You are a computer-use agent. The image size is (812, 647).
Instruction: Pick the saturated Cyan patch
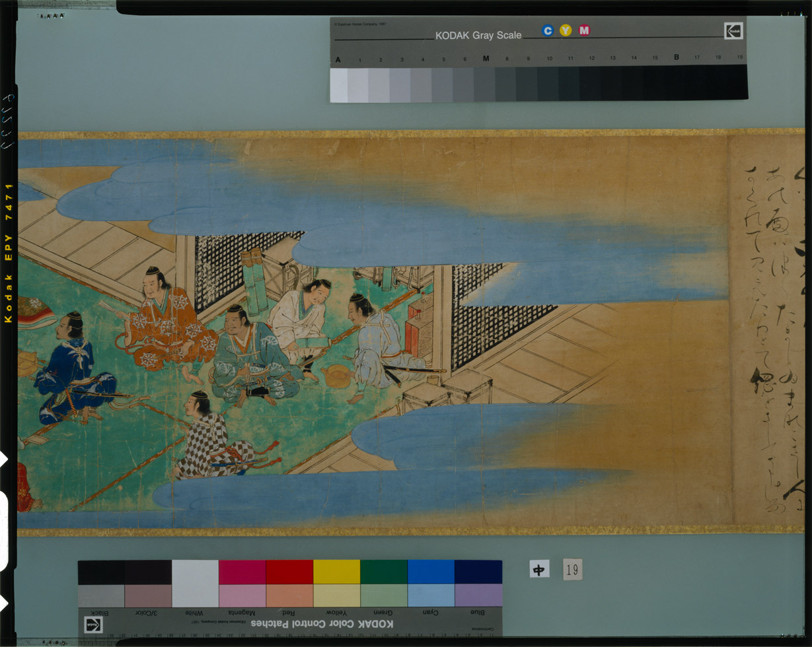[431, 572]
